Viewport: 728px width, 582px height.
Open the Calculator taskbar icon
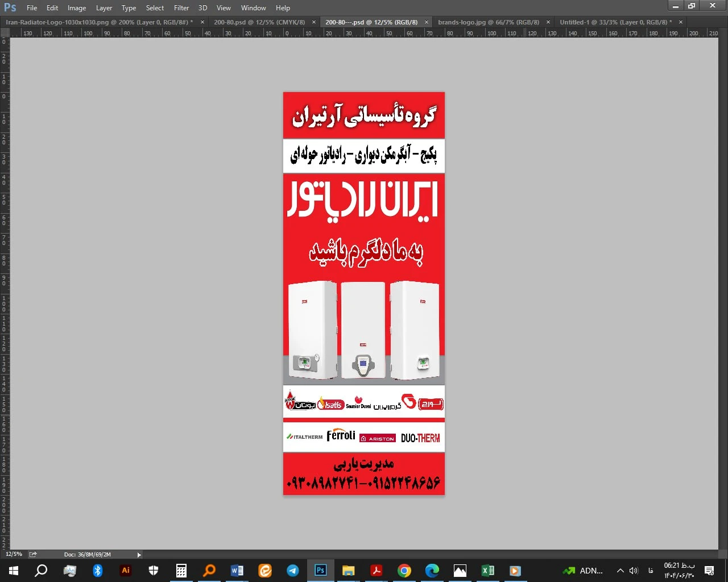tap(181, 571)
